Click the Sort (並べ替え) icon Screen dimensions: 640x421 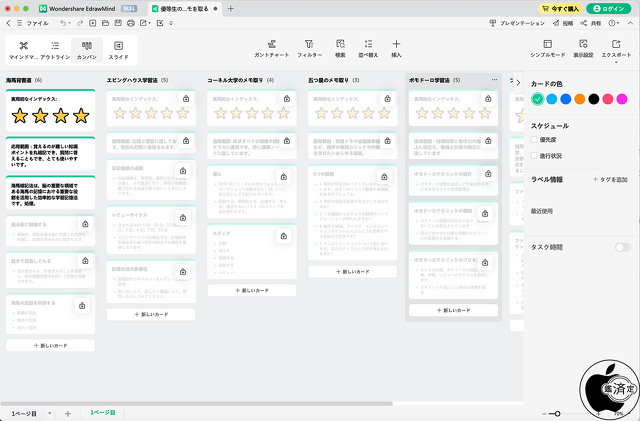(368, 46)
